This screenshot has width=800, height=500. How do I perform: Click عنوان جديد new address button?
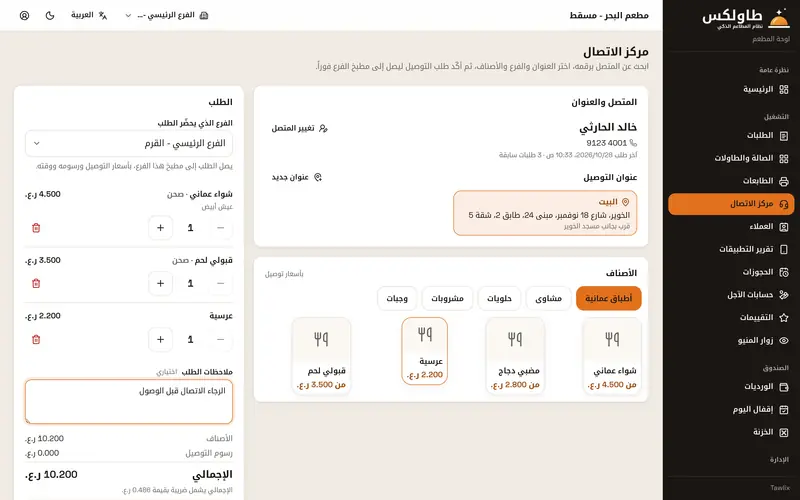(x=296, y=177)
